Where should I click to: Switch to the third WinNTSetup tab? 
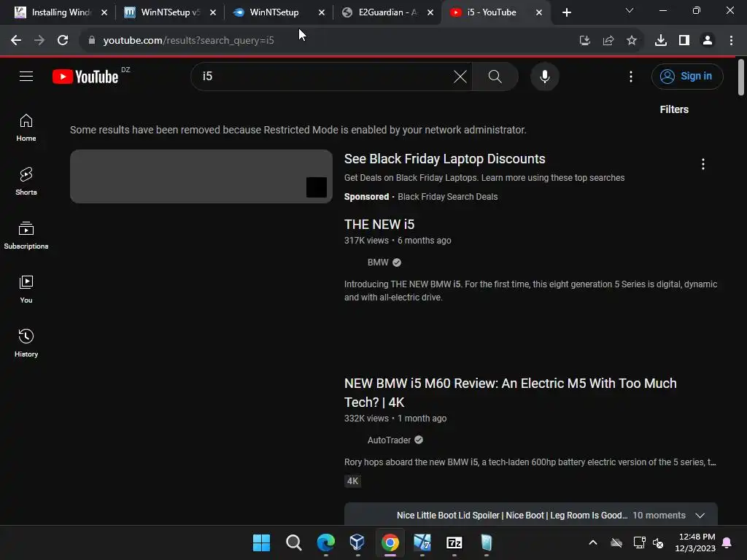(279, 12)
